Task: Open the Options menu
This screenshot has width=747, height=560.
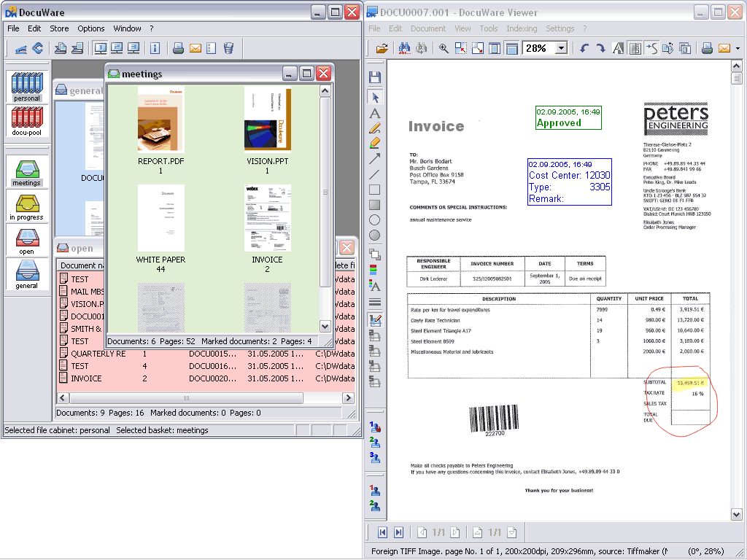Action: coord(91,28)
